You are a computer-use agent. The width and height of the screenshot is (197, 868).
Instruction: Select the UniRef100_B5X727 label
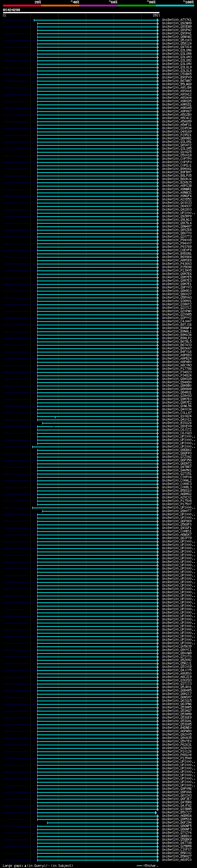click(x=176, y=812)
